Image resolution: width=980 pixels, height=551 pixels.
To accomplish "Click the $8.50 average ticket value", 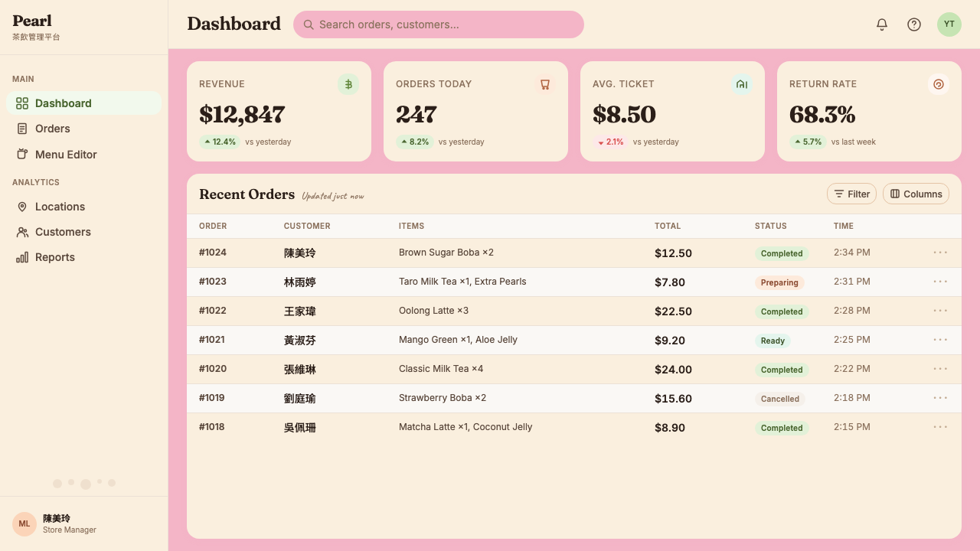I will (x=624, y=115).
